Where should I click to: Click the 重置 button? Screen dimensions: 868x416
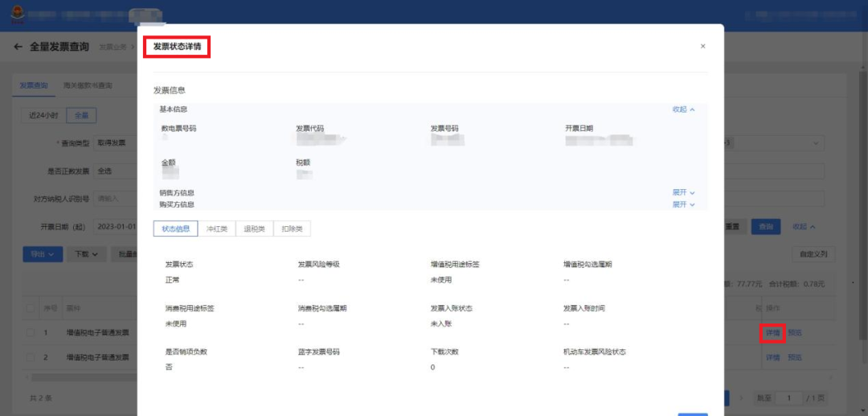pyautogui.click(x=735, y=227)
